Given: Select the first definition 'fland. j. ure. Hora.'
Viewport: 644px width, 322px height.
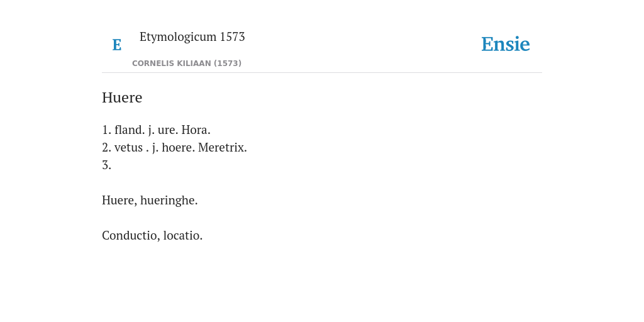Looking at the screenshot, I should pyautogui.click(x=162, y=130).
